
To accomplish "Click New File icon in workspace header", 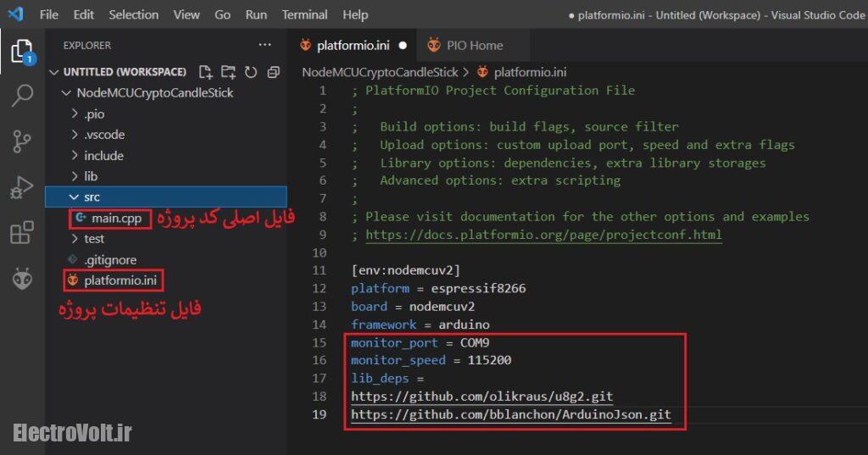I will pos(205,72).
